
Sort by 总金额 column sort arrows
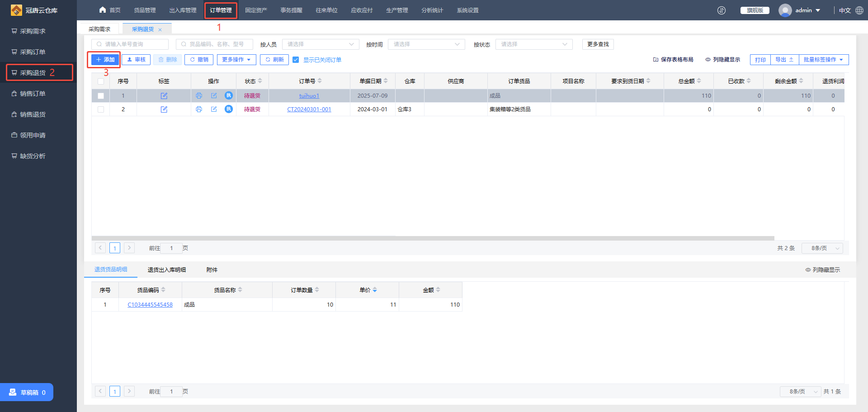[699, 81]
